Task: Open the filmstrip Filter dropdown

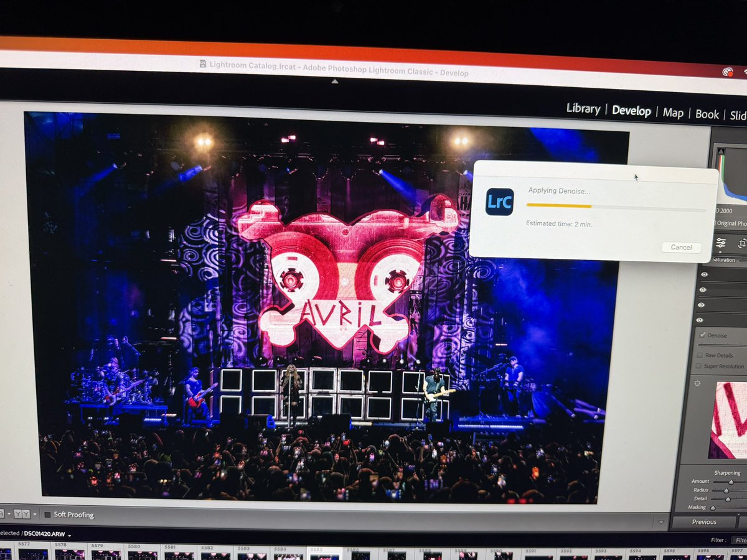Action: [740, 541]
